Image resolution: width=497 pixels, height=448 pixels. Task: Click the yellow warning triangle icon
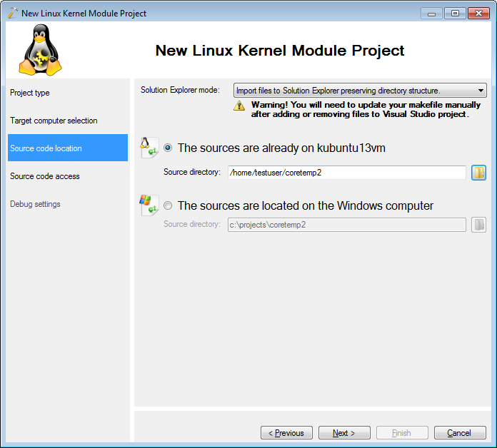pos(239,106)
